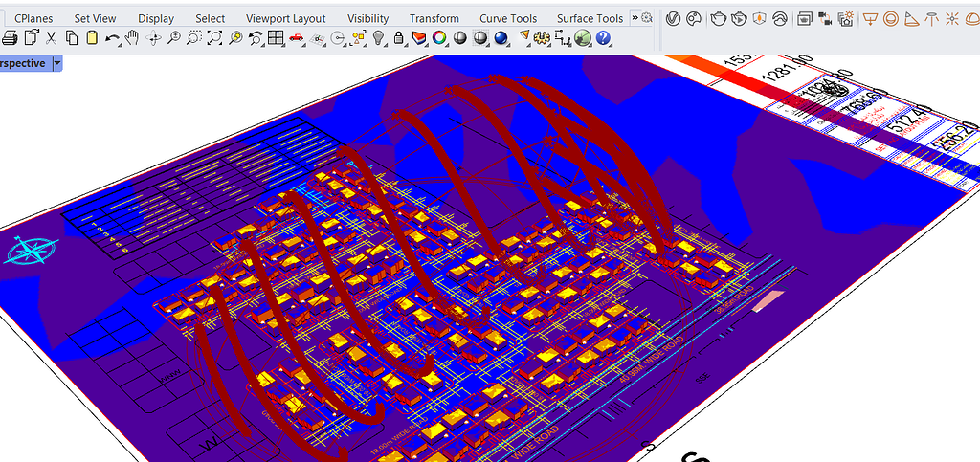Open the 4-viewport layout icon
The height and width of the screenshot is (462, 980).
[276, 38]
